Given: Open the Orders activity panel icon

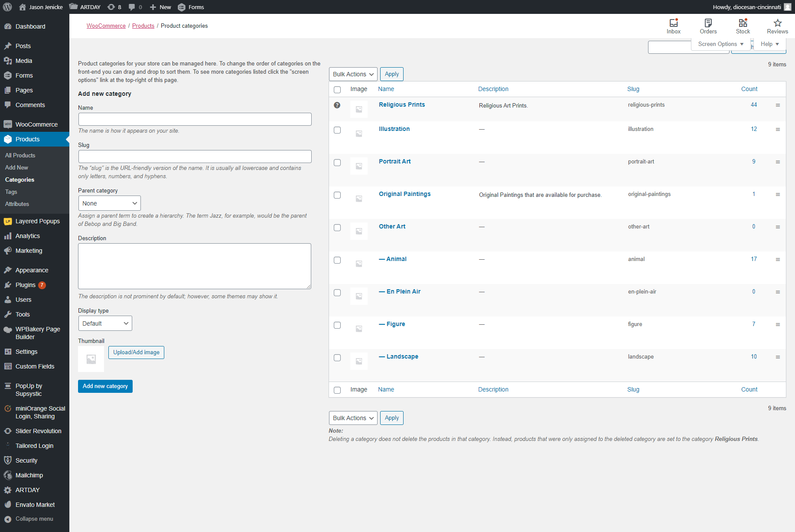Looking at the screenshot, I should pyautogui.click(x=708, y=26).
